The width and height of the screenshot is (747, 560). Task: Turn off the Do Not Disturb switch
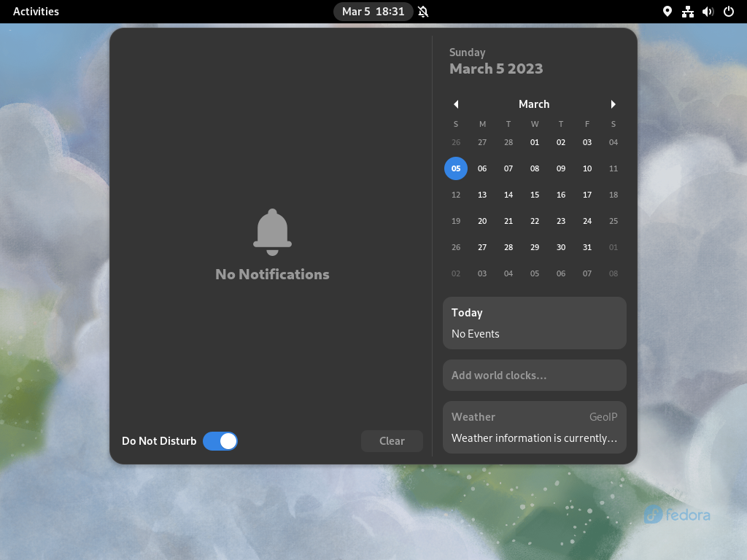point(220,441)
